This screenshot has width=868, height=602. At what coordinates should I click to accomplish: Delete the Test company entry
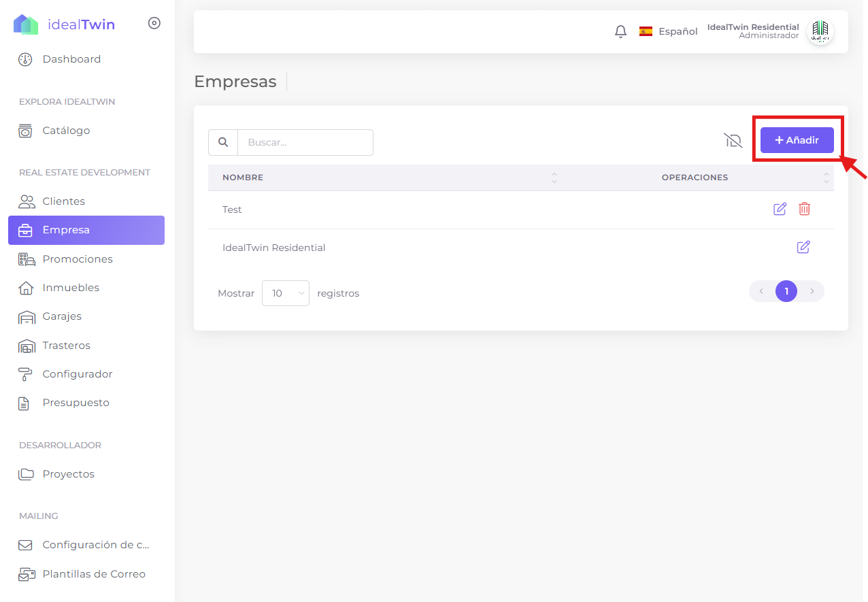click(x=804, y=210)
